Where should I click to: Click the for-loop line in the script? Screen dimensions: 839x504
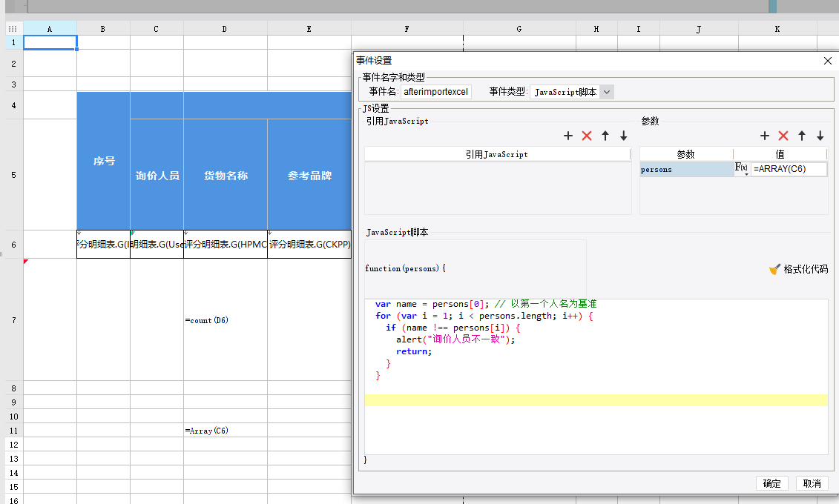click(x=484, y=316)
